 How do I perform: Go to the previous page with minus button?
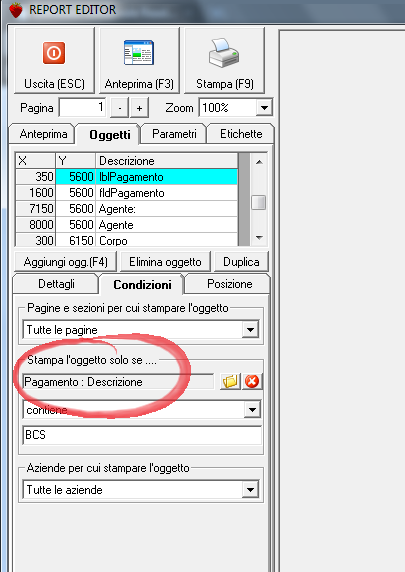tap(119, 108)
